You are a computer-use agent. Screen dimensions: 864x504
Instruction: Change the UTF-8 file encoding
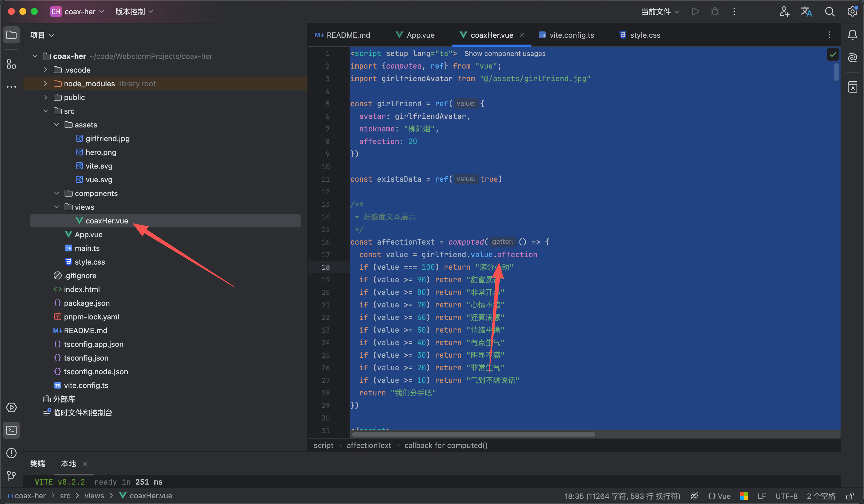[786, 496]
